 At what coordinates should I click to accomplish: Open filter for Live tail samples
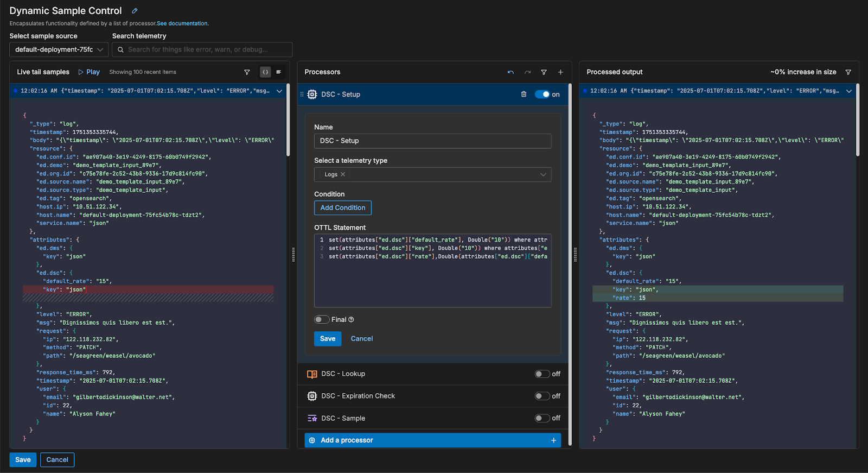(x=247, y=72)
